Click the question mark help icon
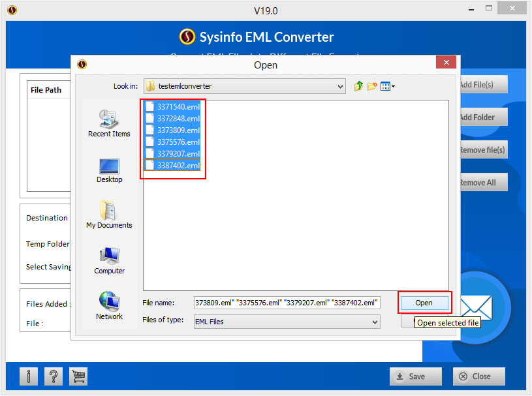532x396 pixels. pos(53,376)
